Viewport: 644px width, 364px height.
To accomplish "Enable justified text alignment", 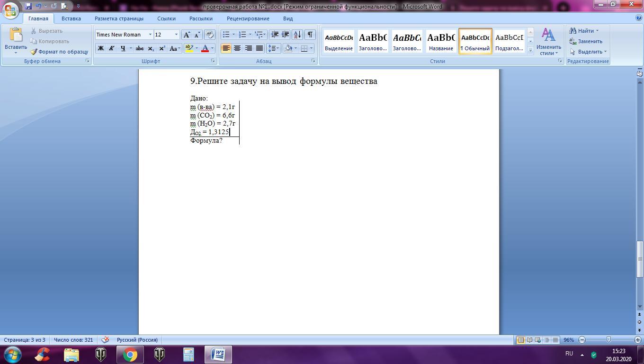I will coord(259,48).
